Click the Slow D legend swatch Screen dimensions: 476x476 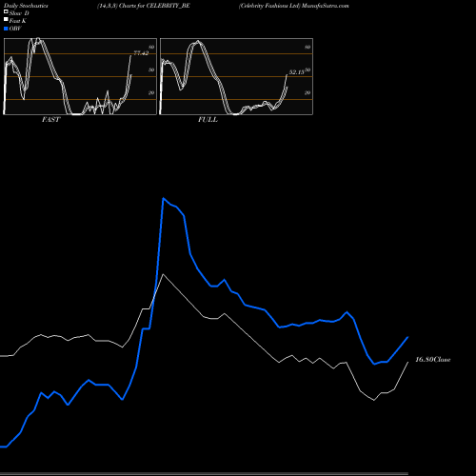(6, 11)
